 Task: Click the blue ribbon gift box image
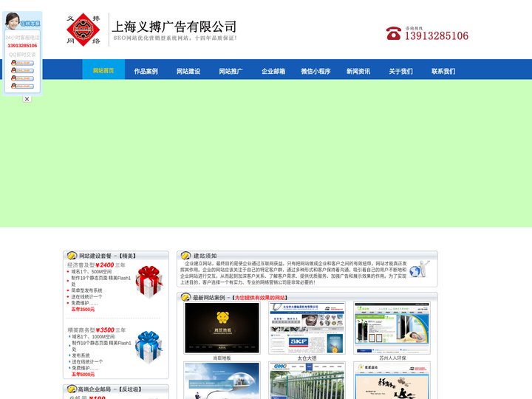(149, 347)
